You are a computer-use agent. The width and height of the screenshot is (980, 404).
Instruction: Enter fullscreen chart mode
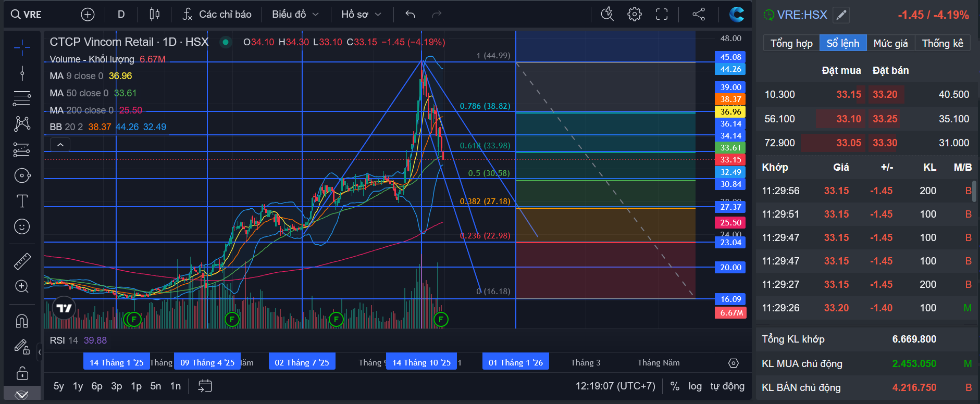pos(662,15)
